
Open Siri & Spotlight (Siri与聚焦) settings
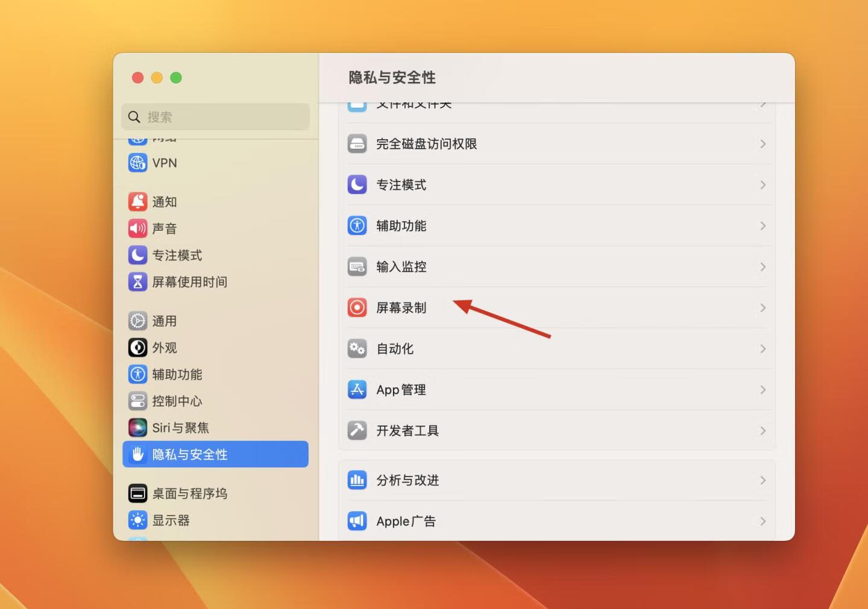coord(180,428)
